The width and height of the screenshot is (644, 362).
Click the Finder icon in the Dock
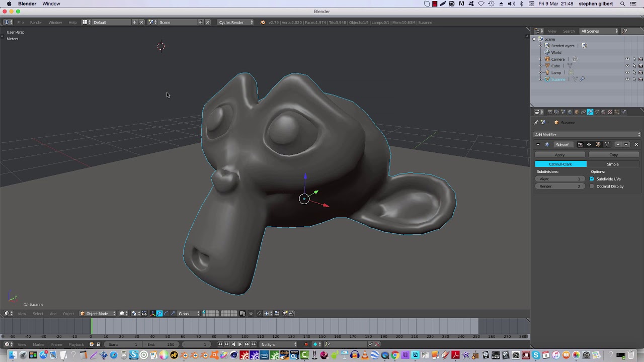[x=13, y=355]
